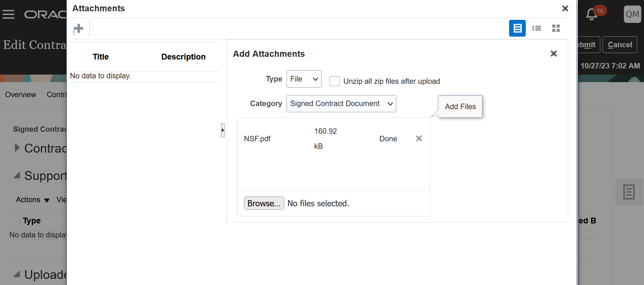Open the hamburger navigation menu
The width and height of the screenshot is (644, 285).
point(9,14)
